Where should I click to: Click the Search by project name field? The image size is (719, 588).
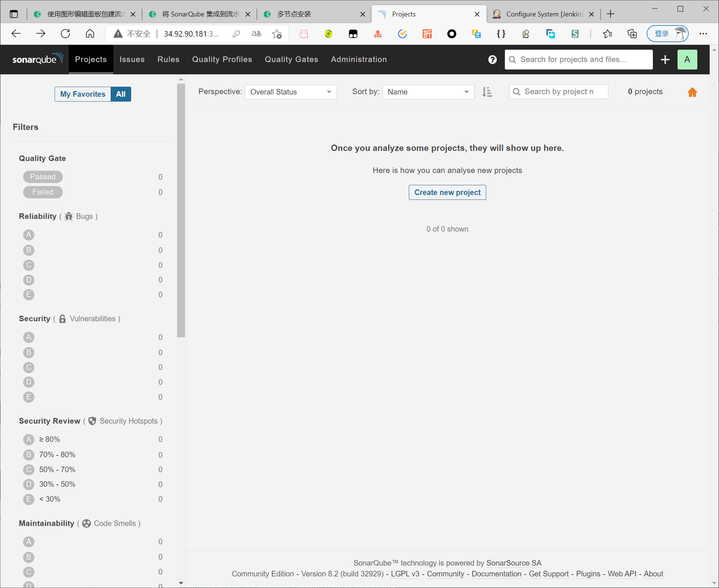pos(558,92)
